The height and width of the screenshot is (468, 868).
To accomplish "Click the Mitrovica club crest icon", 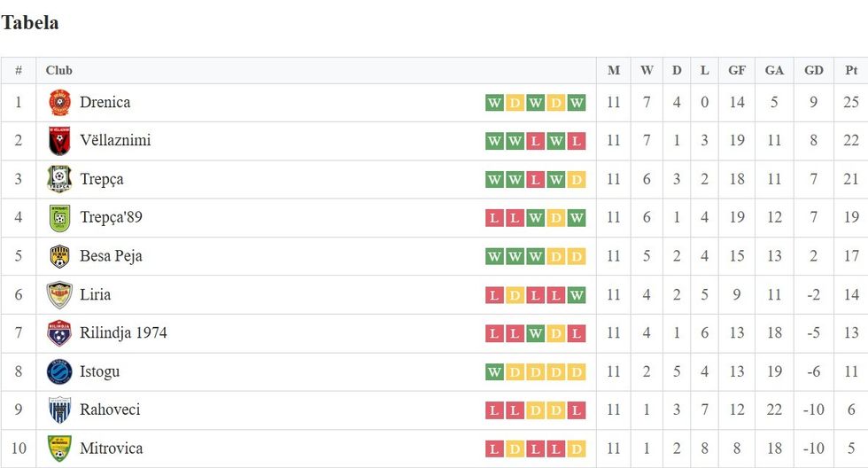I will (59, 448).
